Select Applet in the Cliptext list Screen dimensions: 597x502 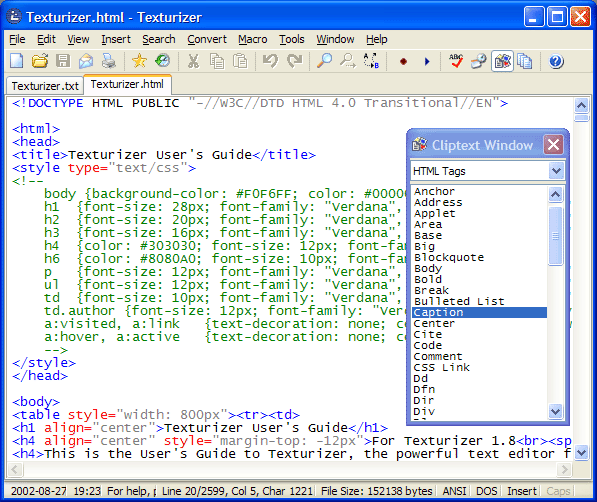(479, 213)
